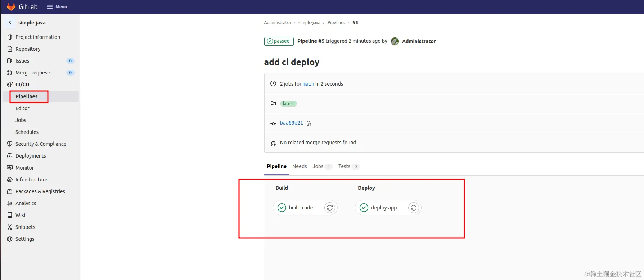Click the Merge requests count badge
Image resolution: width=644 pixels, height=280 pixels.
[x=71, y=73]
